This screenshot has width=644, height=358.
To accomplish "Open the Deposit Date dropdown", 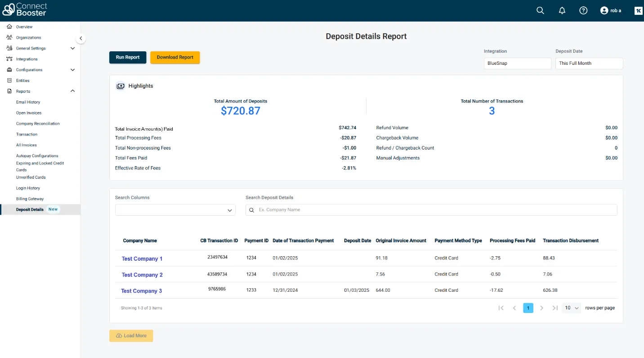I will point(589,63).
